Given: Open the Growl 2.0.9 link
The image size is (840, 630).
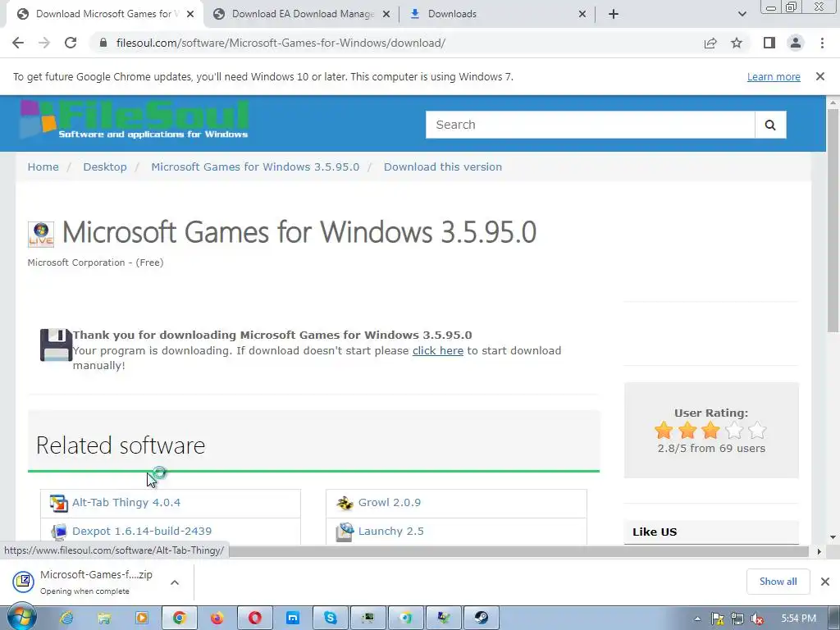Looking at the screenshot, I should pyautogui.click(x=390, y=503).
